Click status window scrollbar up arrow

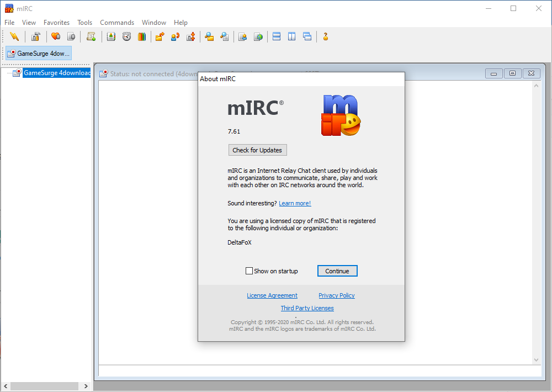[536, 86]
